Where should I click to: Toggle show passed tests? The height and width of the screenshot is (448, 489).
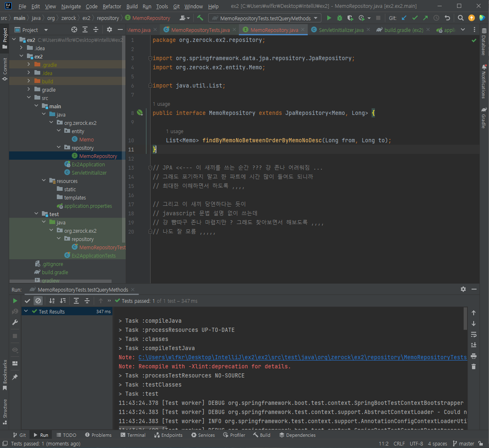point(27,301)
